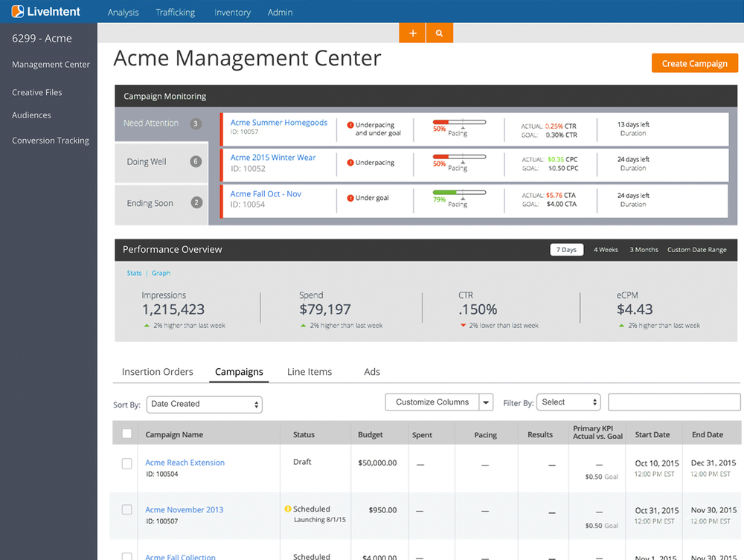Open the Acme Fall Oct - Nov link

pyautogui.click(x=266, y=194)
